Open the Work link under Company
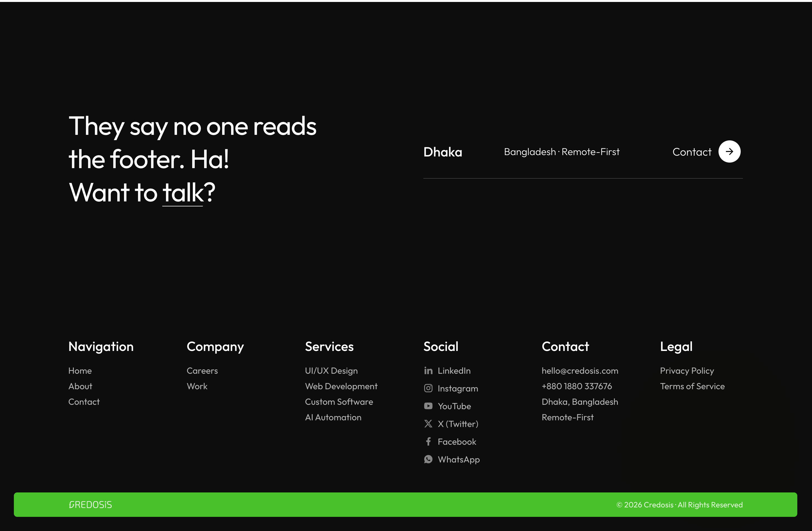 (197, 386)
